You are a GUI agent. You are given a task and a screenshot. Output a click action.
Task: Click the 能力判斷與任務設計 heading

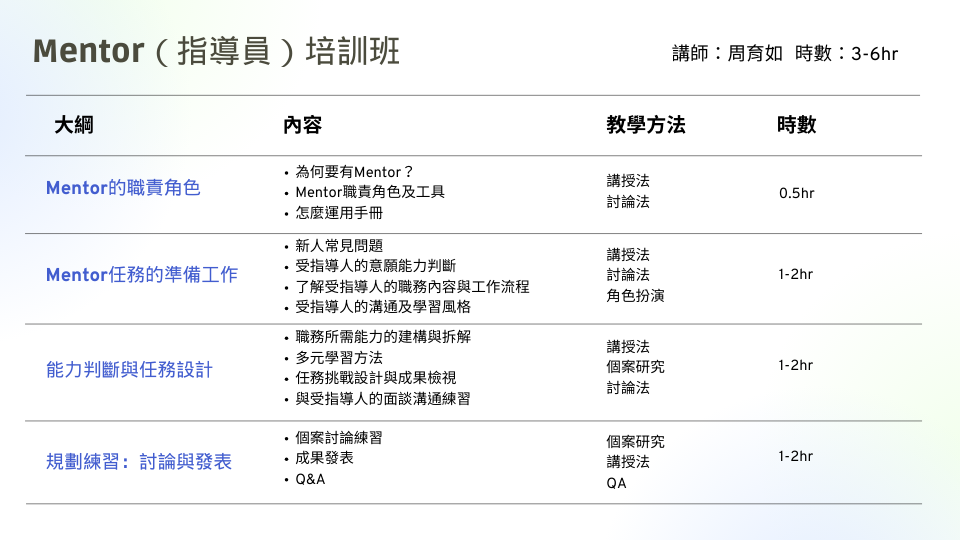coord(129,370)
